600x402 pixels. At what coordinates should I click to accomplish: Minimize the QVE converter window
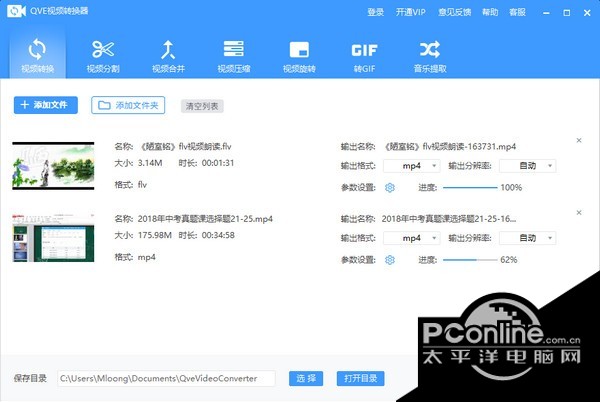click(546, 13)
